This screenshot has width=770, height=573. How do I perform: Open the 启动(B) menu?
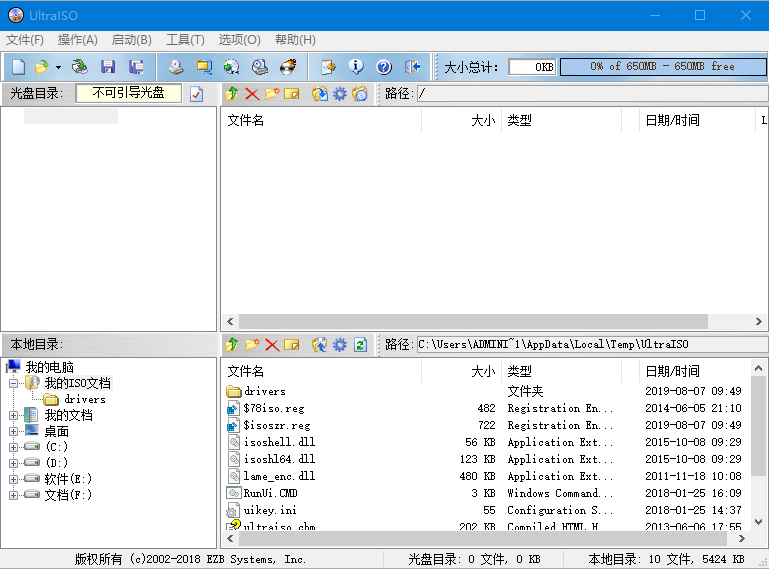click(x=132, y=40)
